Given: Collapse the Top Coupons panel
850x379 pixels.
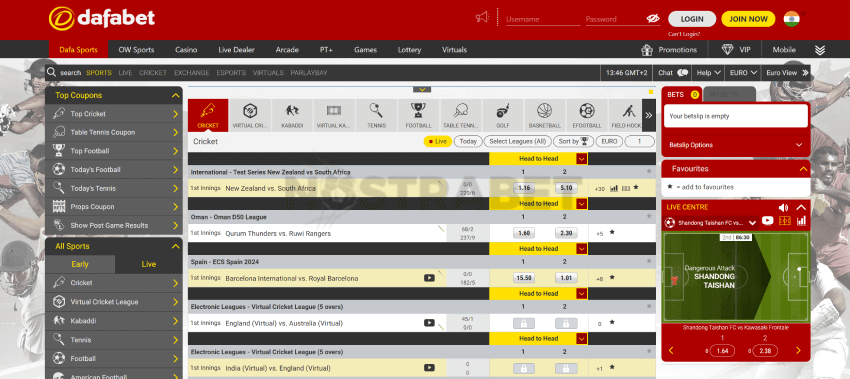Looking at the screenshot, I should tap(175, 95).
